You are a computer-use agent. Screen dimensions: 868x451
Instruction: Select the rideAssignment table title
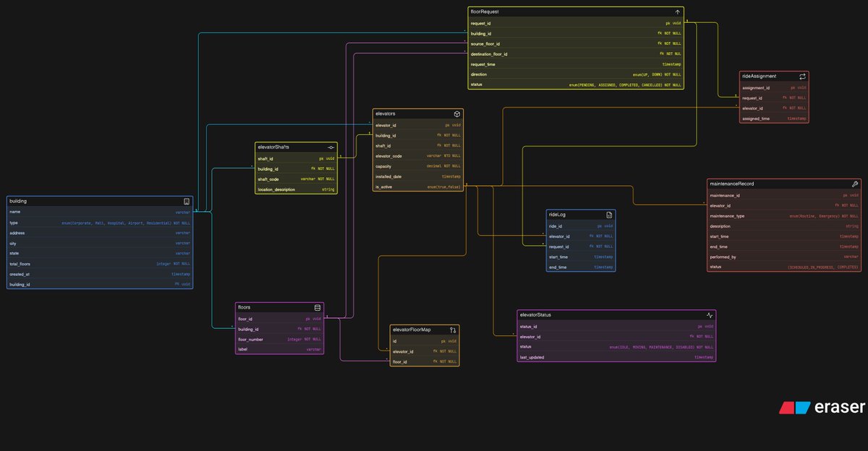[759, 76]
